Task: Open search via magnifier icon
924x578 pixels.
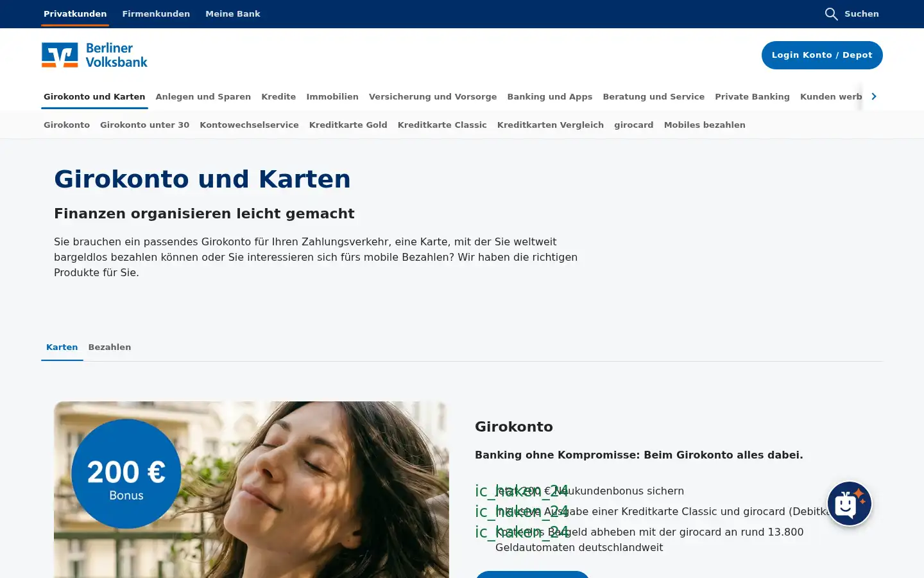Action: (831, 14)
